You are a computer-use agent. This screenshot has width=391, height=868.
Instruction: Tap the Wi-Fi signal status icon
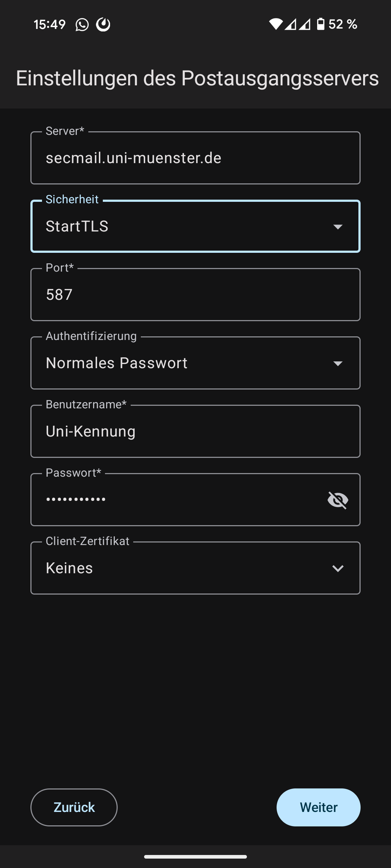coord(276,24)
